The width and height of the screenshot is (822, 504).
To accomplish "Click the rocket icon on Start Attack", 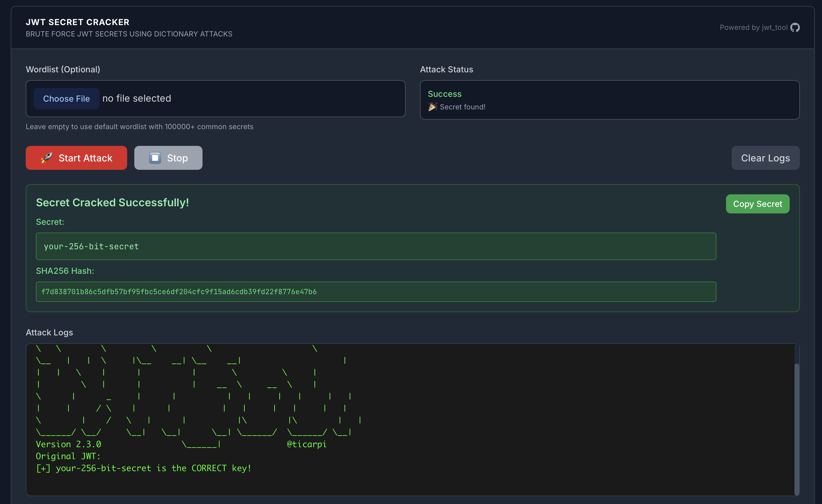I will click(x=47, y=158).
